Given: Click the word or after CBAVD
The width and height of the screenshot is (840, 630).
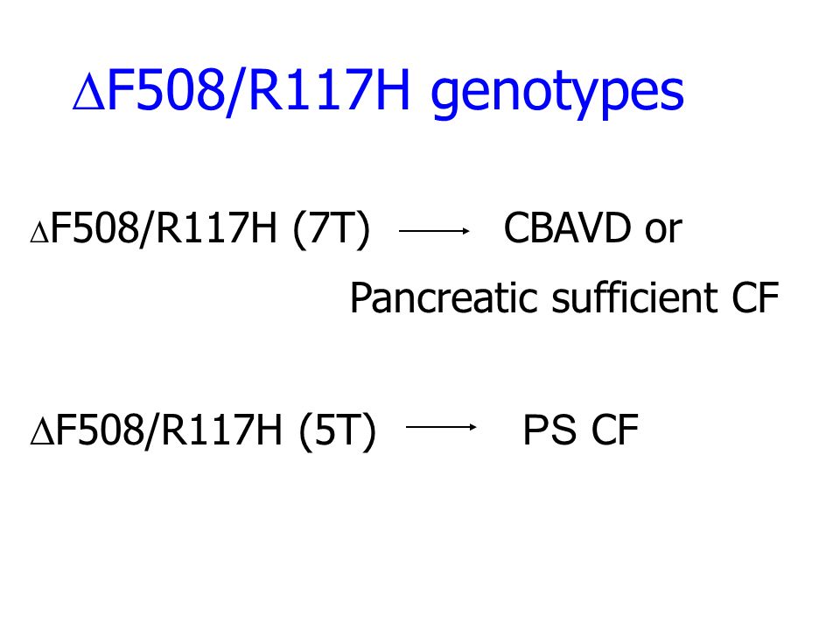Looking at the screenshot, I should [x=664, y=231].
